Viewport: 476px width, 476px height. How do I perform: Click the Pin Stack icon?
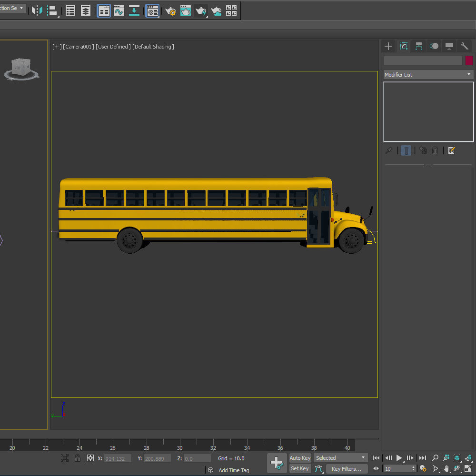pos(389,150)
